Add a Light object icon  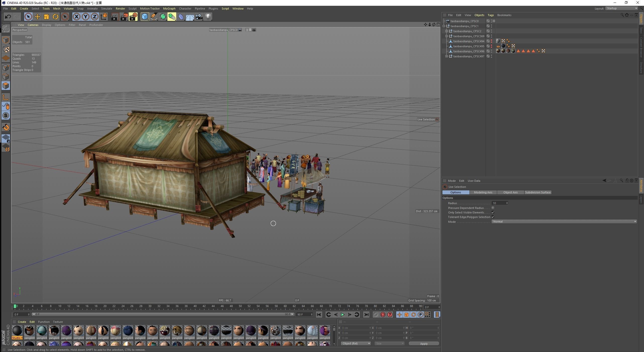[x=208, y=17]
